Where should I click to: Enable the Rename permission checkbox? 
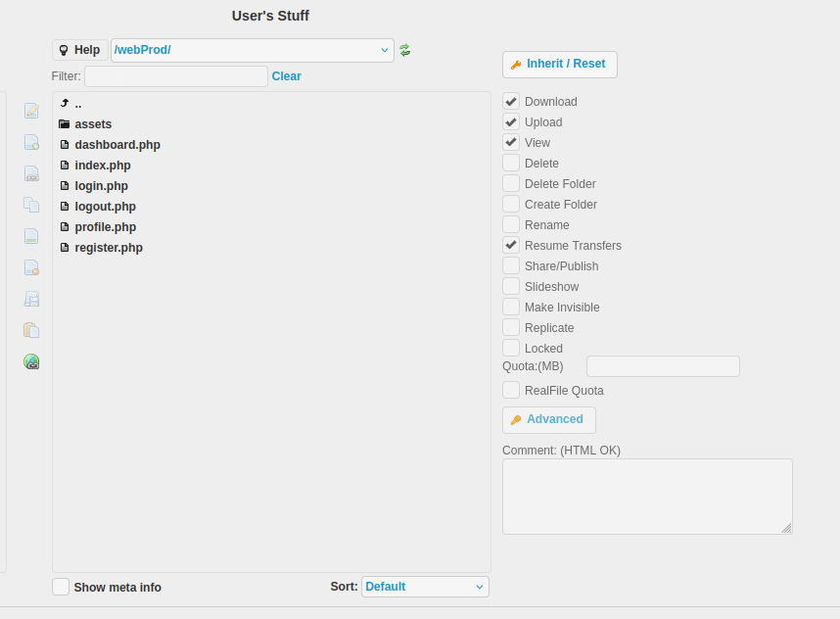(x=511, y=224)
